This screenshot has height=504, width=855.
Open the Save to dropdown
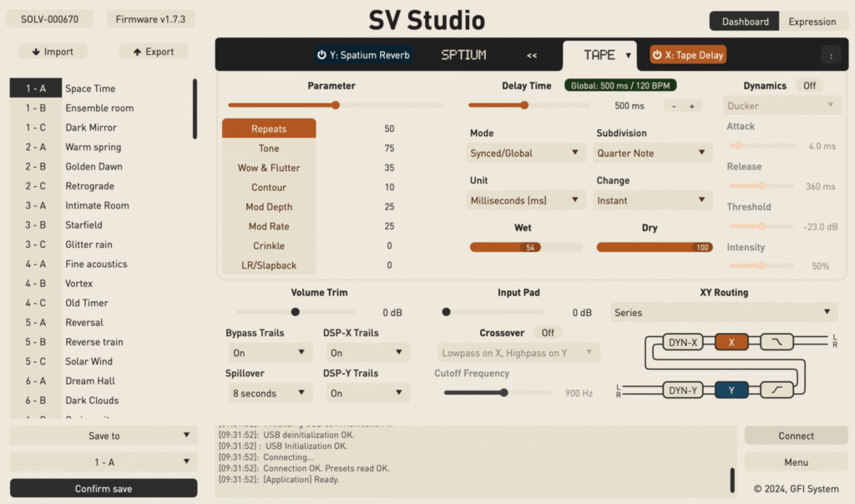(104, 436)
